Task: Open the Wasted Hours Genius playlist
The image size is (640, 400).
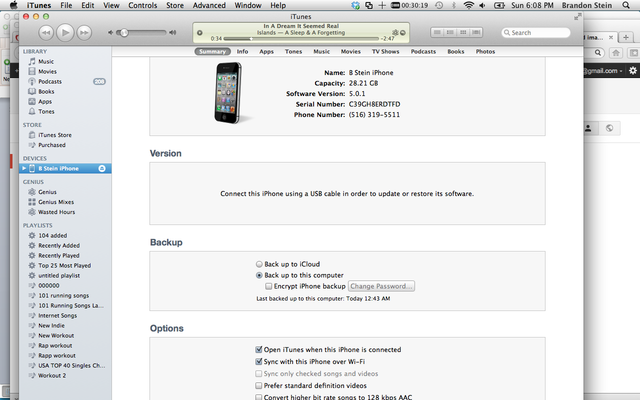Action: pos(56,212)
